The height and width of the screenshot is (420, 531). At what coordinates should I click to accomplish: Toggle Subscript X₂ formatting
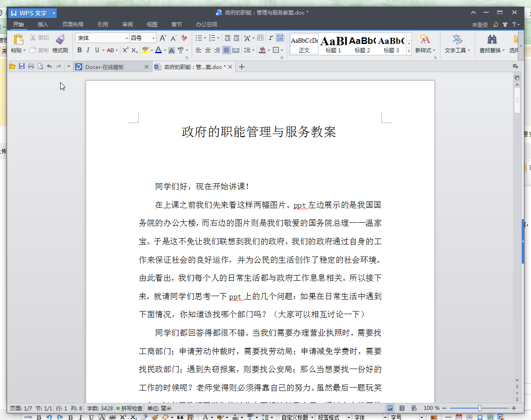(x=135, y=50)
